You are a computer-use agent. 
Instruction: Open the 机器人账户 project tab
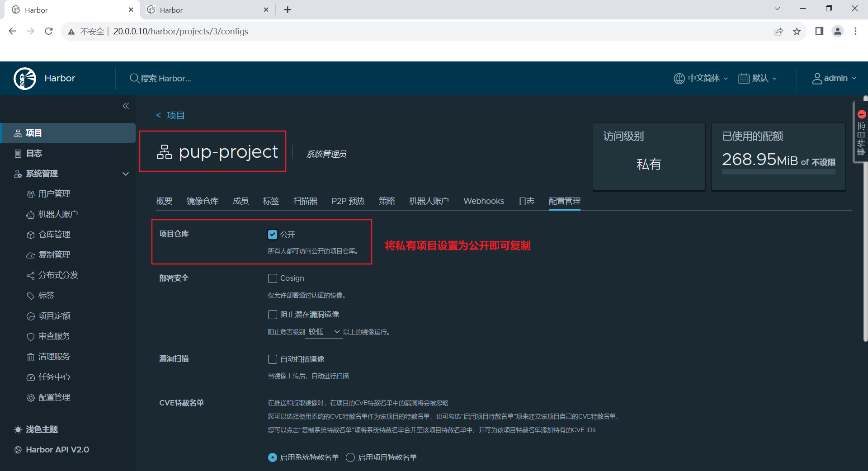(429, 201)
